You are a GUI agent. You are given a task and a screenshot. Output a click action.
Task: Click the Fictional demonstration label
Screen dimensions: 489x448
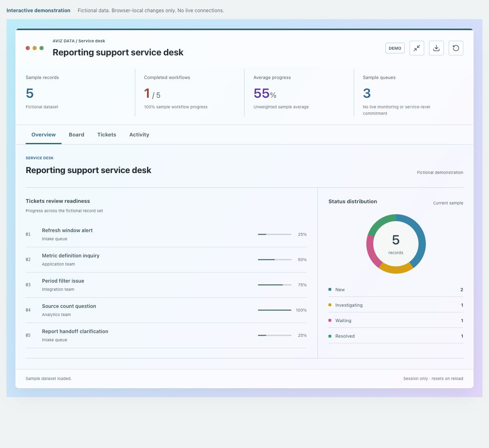point(440,172)
